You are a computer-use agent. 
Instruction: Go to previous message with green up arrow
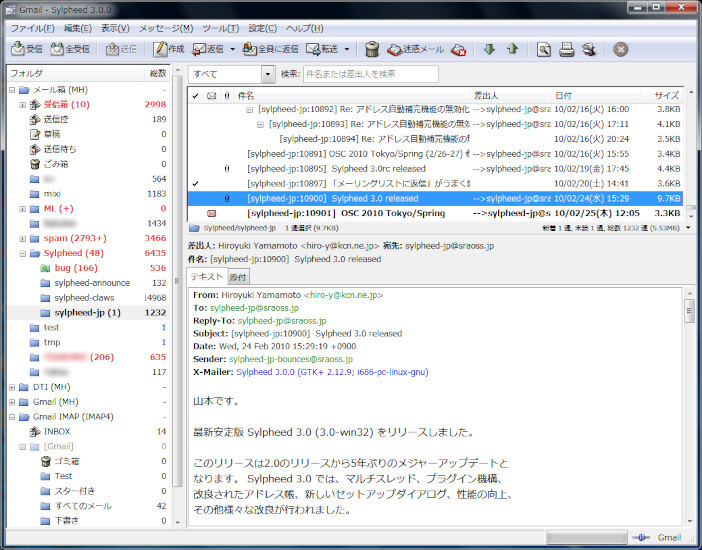pos(512,49)
